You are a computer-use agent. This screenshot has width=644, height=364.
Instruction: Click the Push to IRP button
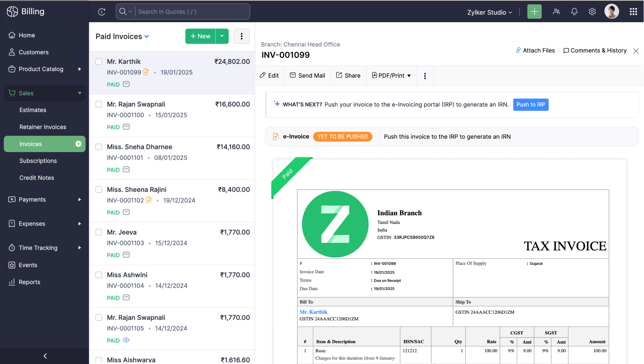(531, 105)
